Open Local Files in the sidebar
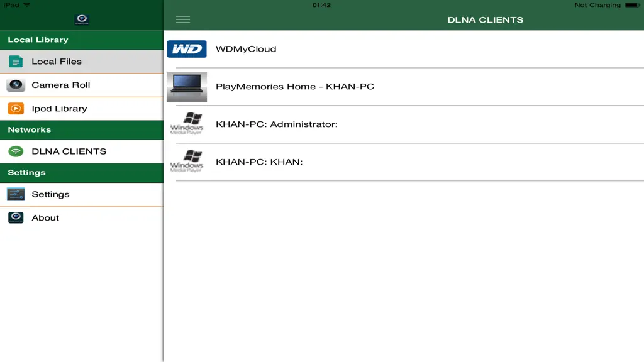 tap(82, 62)
